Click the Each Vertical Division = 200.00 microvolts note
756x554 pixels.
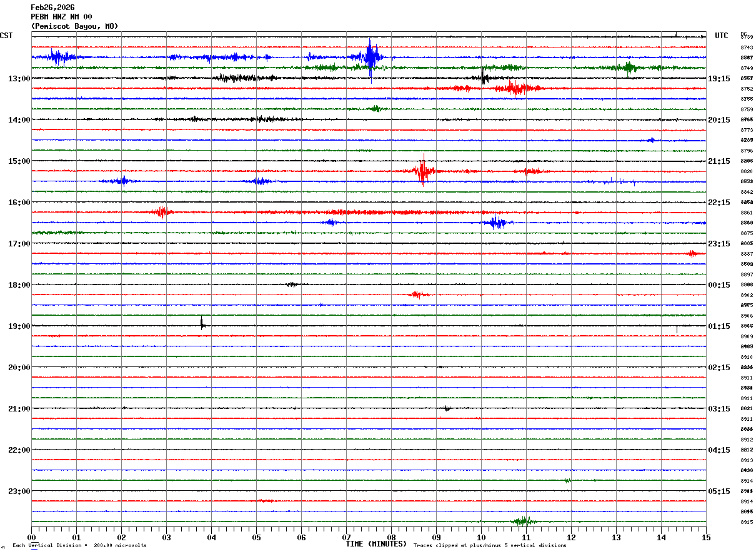79,545
